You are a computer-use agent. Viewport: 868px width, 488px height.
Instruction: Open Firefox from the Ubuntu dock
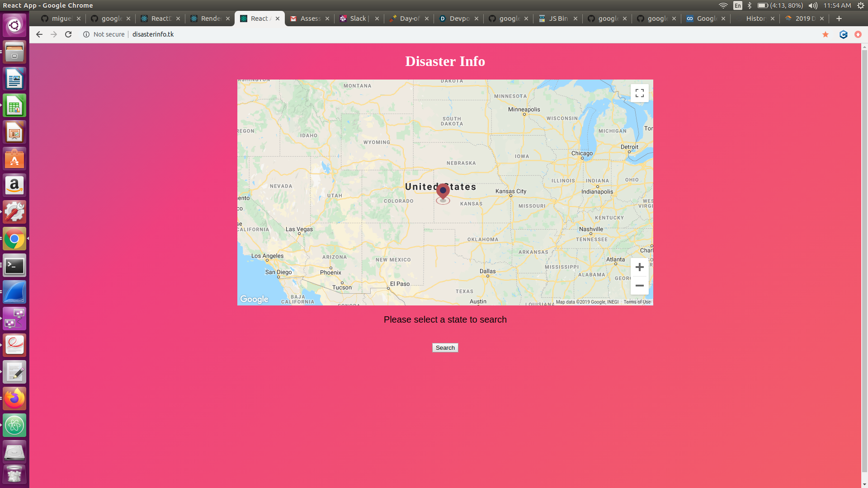coord(14,399)
